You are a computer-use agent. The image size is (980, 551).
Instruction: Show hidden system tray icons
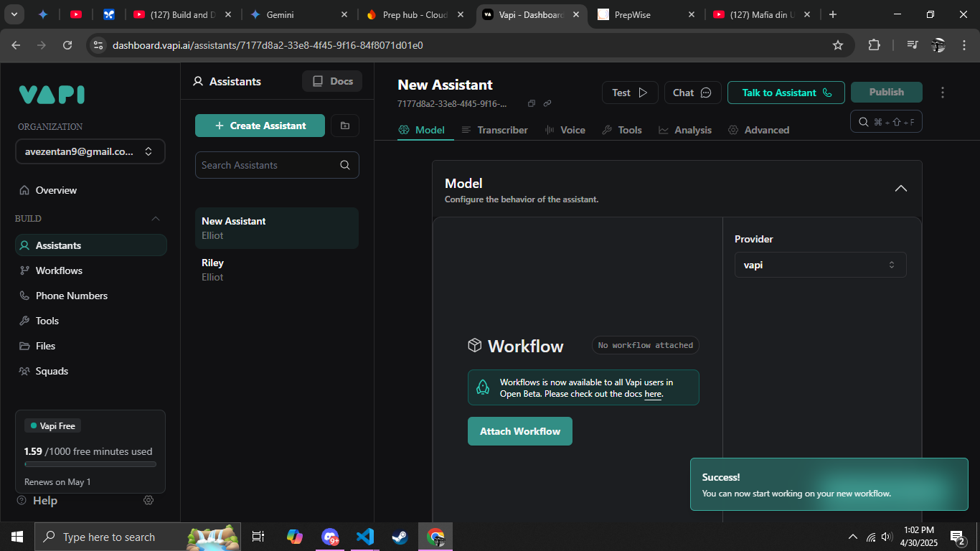[x=853, y=537]
